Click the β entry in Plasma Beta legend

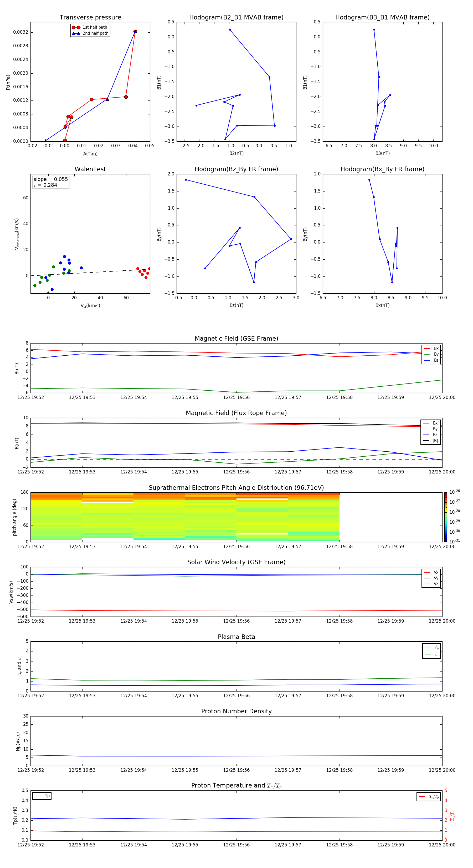431,654
